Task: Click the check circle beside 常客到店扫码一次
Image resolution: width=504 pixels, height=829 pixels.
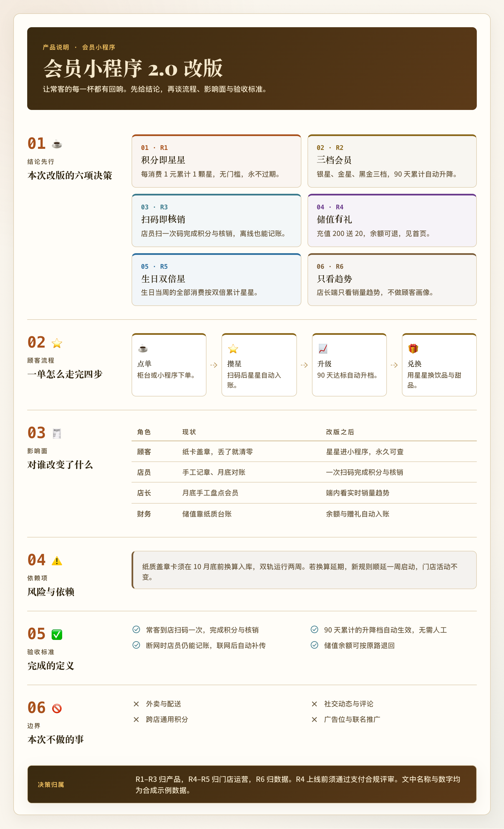Action: (136, 629)
